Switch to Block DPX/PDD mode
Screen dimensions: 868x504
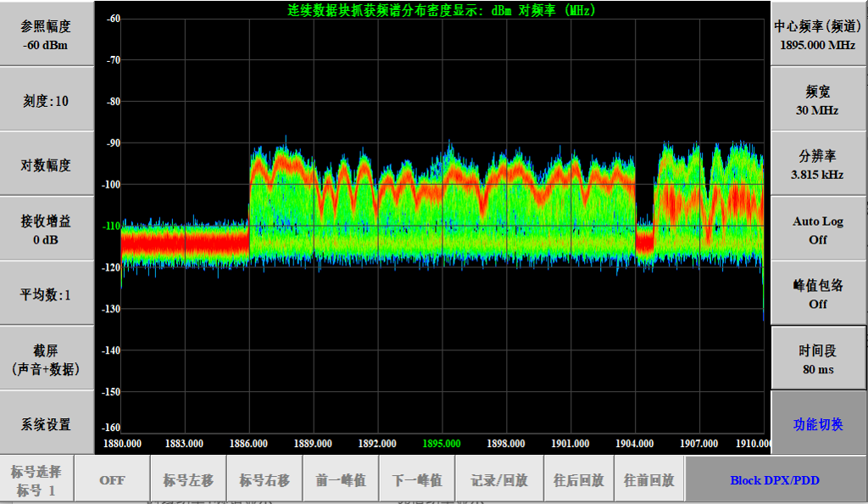(775, 479)
